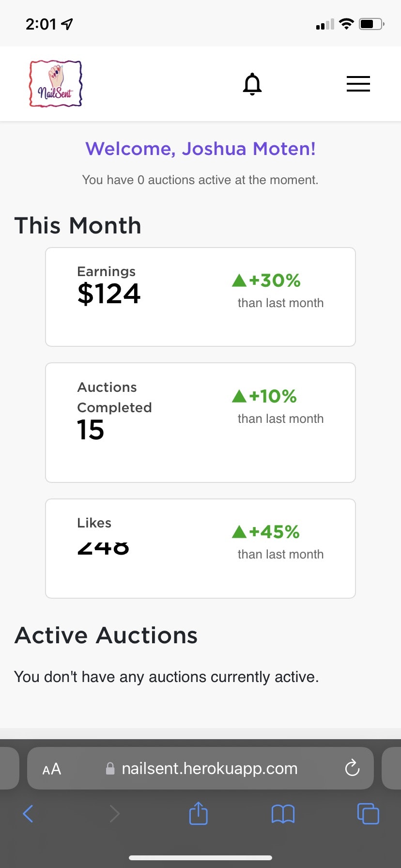This screenshot has height=868, width=401.
Task: Open the hamburger menu
Action: coord(358,84)
